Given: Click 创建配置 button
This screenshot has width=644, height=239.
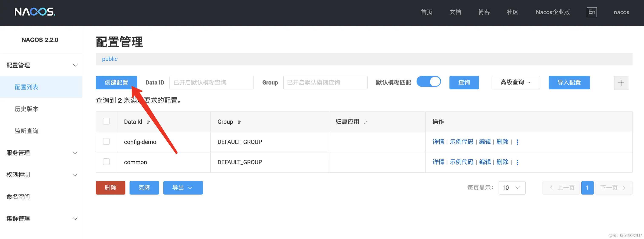Looking at the screenshot, I should tap(116, 83).
